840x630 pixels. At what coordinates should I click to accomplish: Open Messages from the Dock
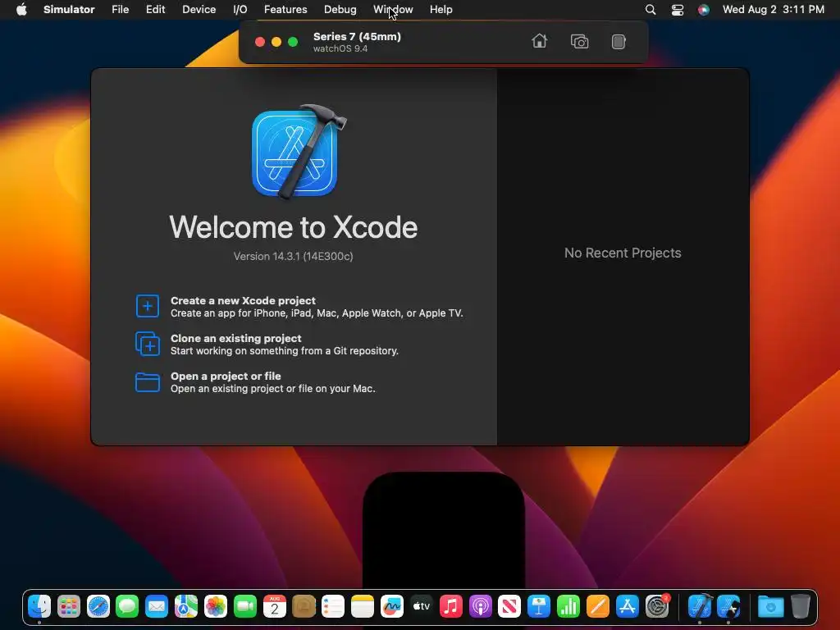click(127, 606)
